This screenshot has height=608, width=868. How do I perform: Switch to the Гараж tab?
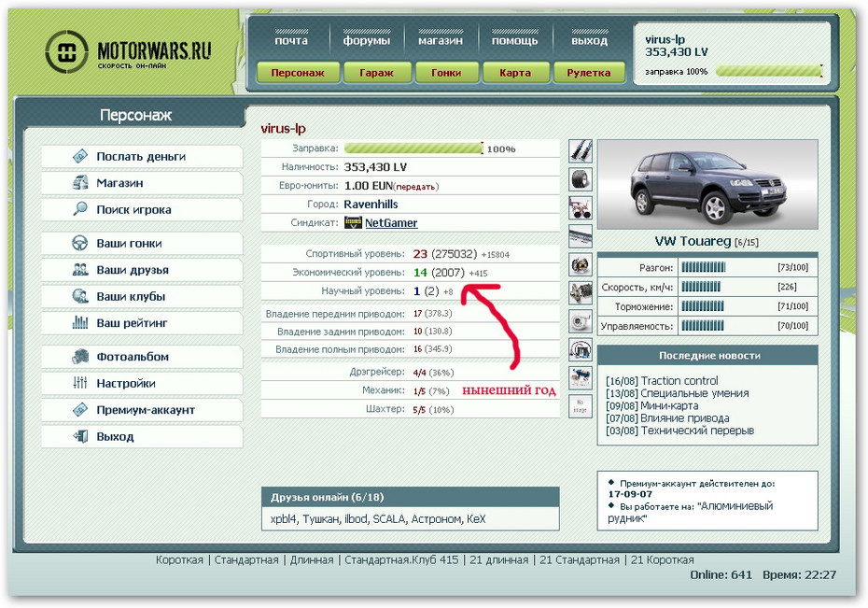pos(376,73)
